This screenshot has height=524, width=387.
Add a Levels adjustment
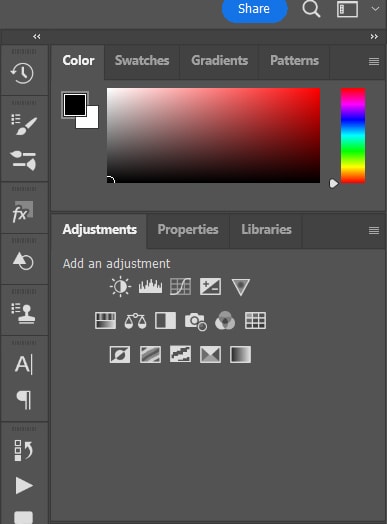tap(150, 286)
